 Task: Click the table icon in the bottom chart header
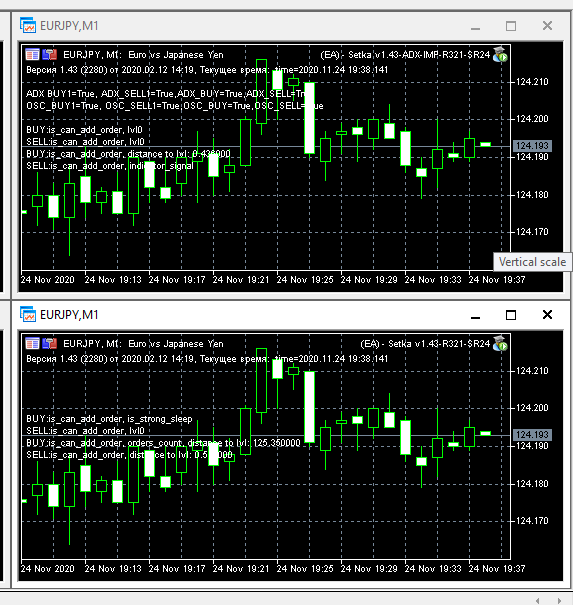32,343
